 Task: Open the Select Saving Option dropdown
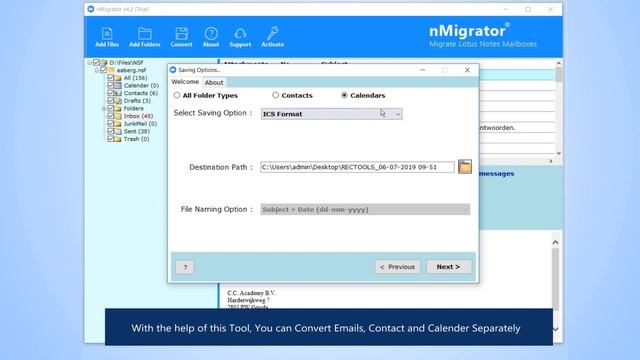pyautogui.click(x=331, y=114)
